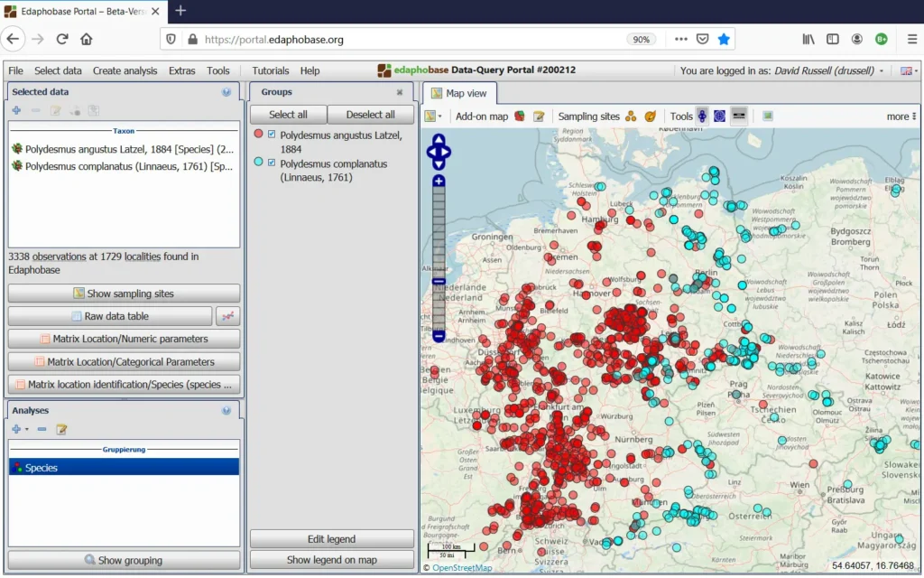This screenshot has height=578, width=924.
Task: Pan the map up with arrow control
Action: click(x=439, y=139)
